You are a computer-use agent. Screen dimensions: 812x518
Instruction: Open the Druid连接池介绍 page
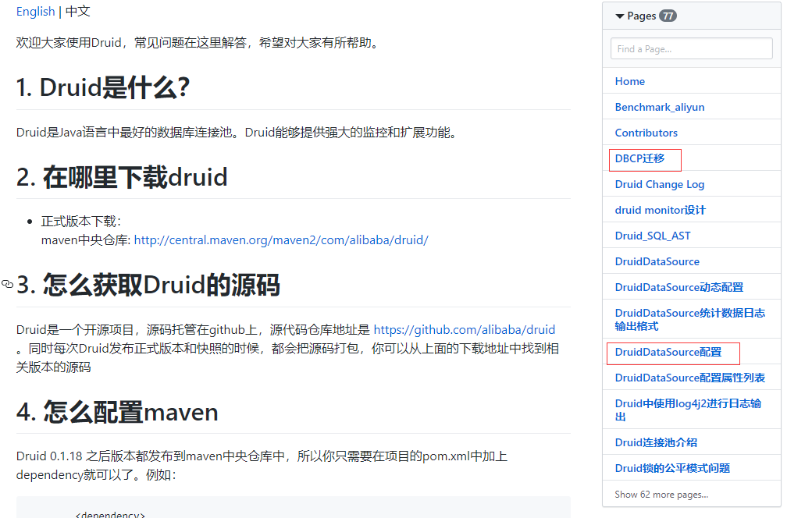click(x=656, y=442)
